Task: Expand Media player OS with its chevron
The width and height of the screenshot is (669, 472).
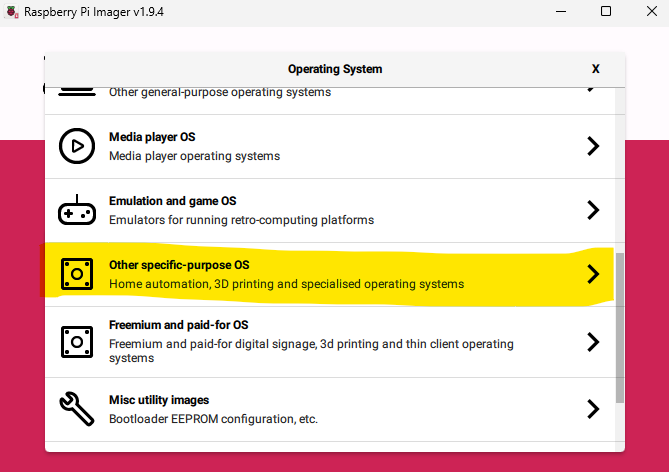Action: pos(593,146)
